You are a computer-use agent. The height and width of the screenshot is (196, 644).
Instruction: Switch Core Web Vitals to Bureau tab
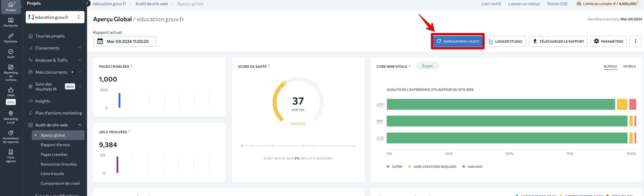click(x=610, y=66)
